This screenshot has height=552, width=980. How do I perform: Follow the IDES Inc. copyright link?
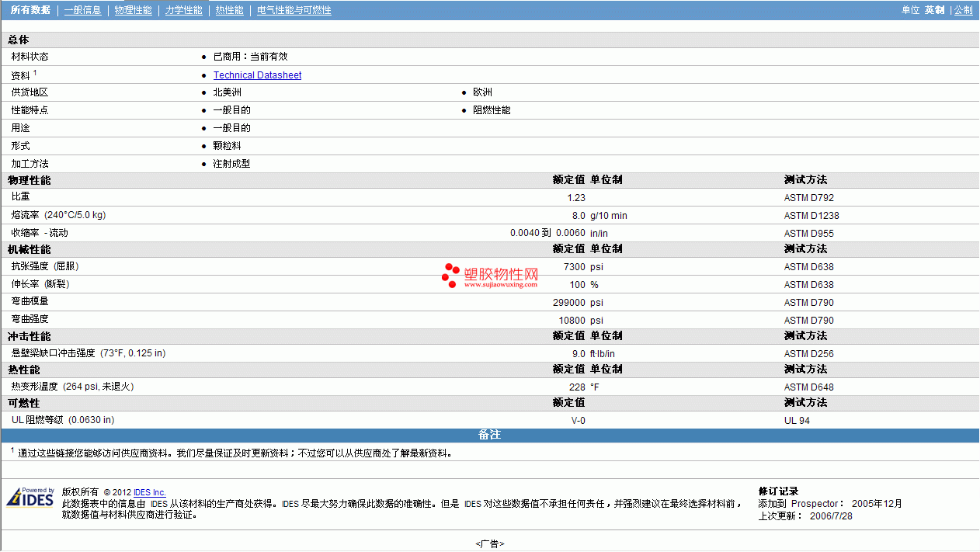click(x=150, y=492)
